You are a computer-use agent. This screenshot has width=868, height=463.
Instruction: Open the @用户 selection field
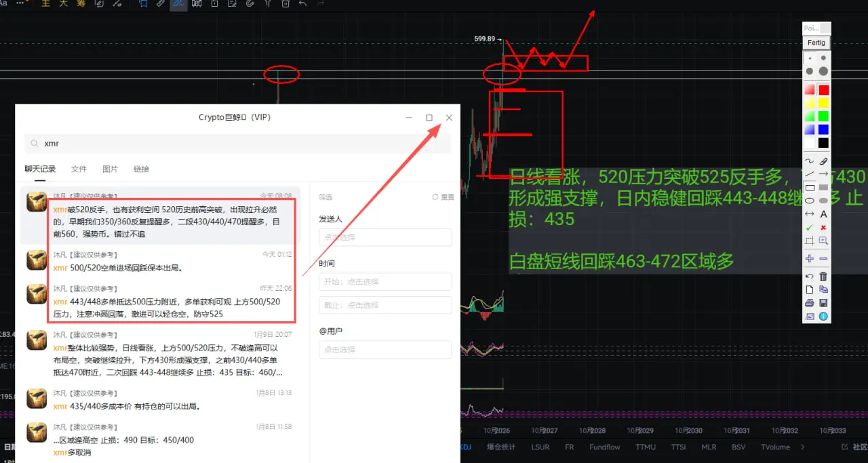(385, 349)
